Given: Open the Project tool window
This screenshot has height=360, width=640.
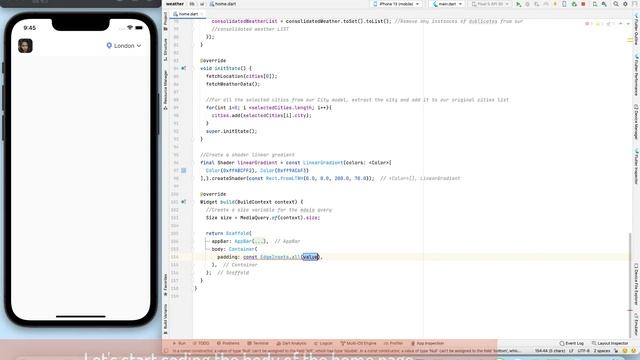Looking at the screenshot, I should (165, 20).
